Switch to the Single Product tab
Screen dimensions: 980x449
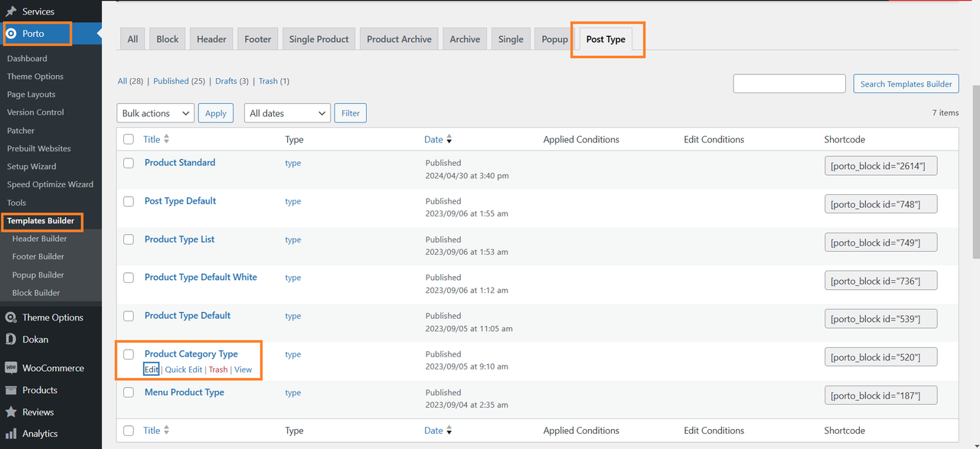click(318, 39)
